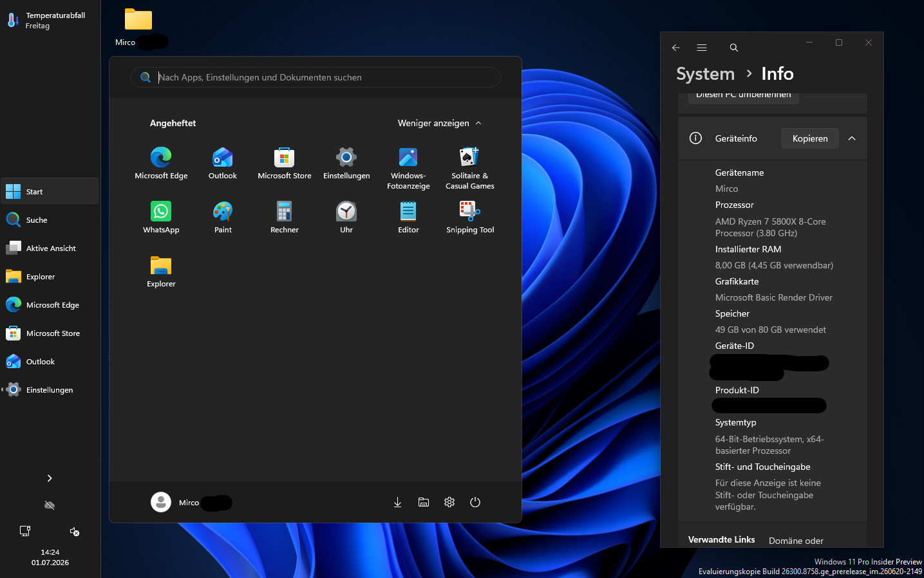
Task: Click the Start menu search field
Action: click(316, 77)
